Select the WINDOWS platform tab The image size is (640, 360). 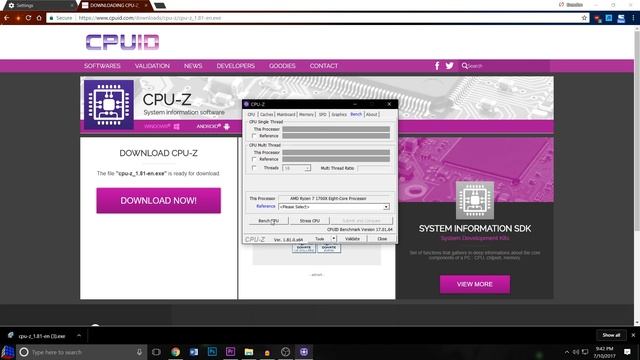point(162,127)
